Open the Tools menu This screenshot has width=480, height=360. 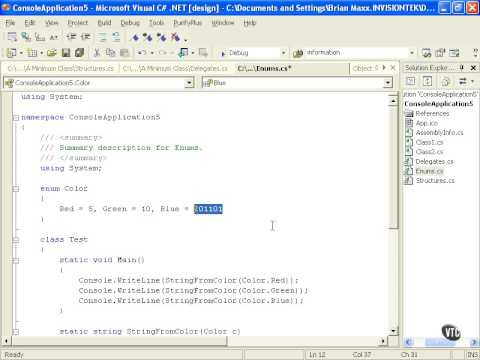156,23
